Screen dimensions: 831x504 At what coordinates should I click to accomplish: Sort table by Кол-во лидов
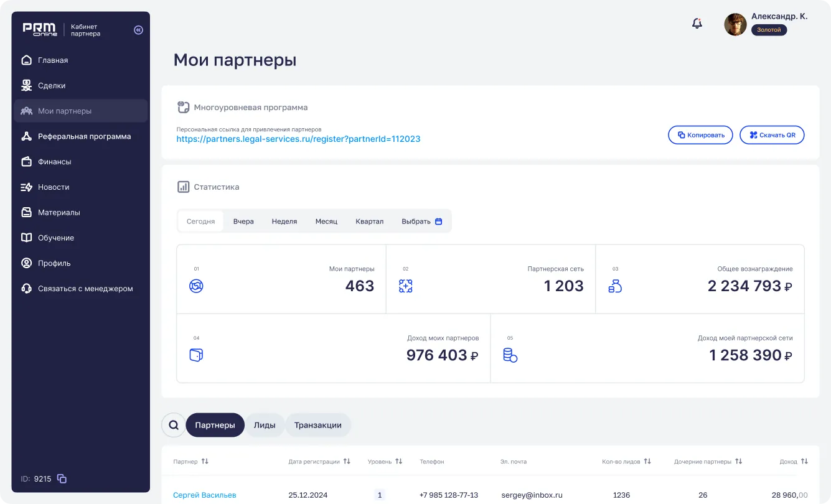pyautogui.click(x=647, y=461)
